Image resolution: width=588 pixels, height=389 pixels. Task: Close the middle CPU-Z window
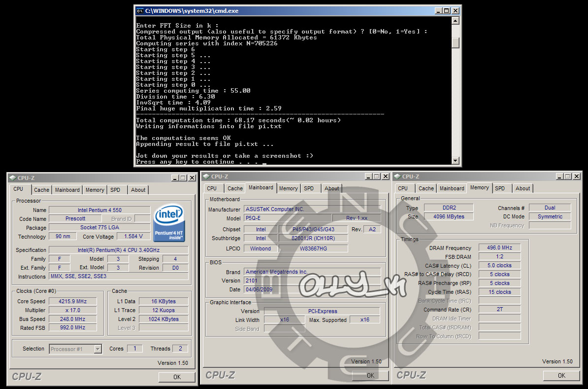coord(386,177)
